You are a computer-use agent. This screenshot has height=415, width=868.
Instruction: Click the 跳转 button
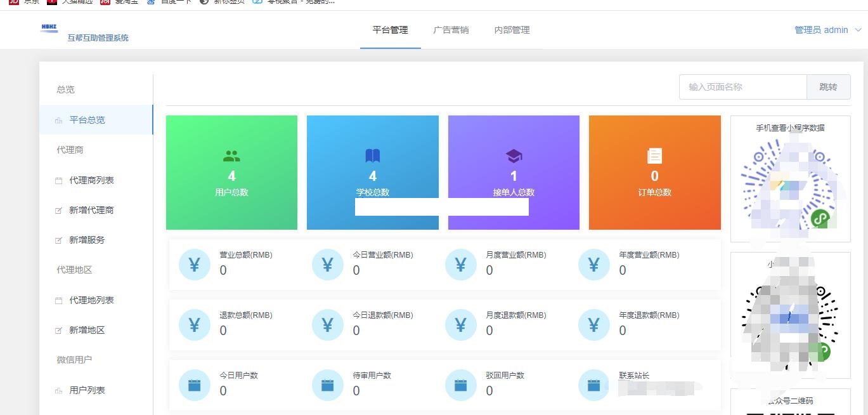pos(829,87)
